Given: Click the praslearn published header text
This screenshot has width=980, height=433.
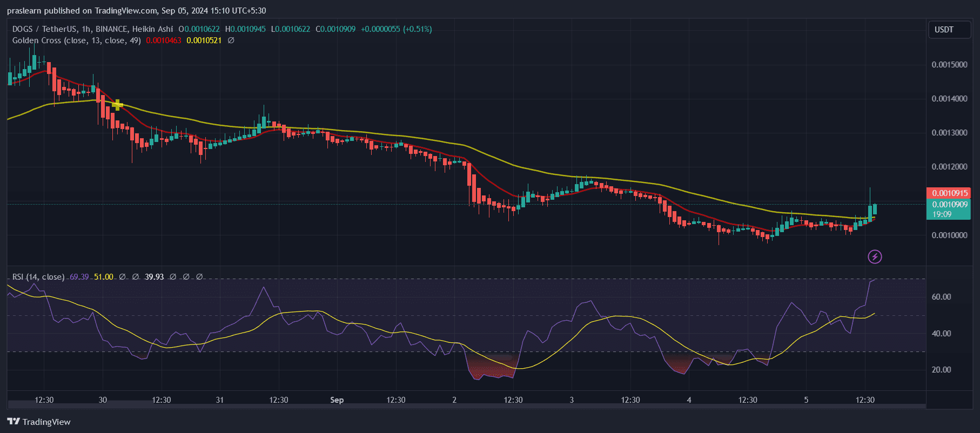Looking at the screenshot, I should click(x=137, y=11).
